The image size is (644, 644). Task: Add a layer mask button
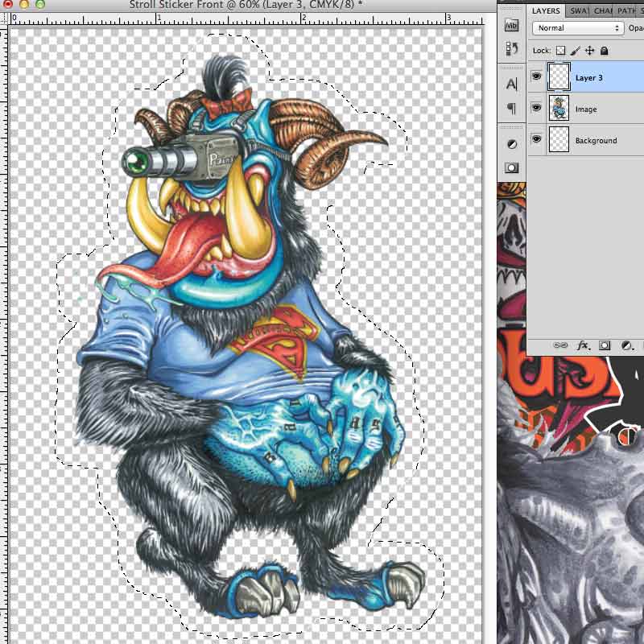click(x=605, y=345)
